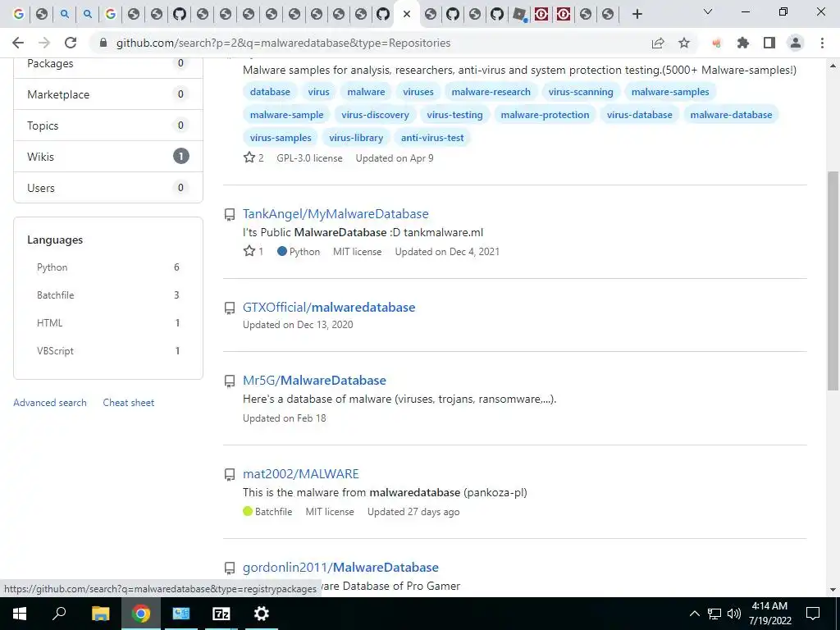Click the anti-virus-test topic tag
Viewport: 840px width, 630px height.
point(432,138)
